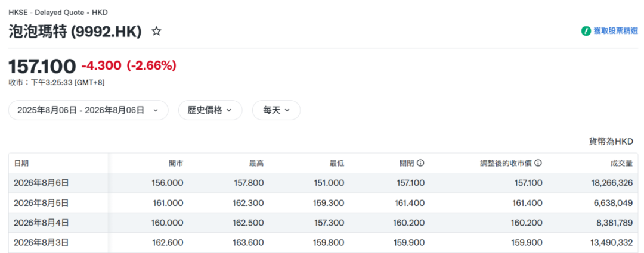Image resolution: width=644 pixels, height=253 pixels.
Task: Click the info icon beside 調整後的收市價
Action: click(x=538, y=163)
